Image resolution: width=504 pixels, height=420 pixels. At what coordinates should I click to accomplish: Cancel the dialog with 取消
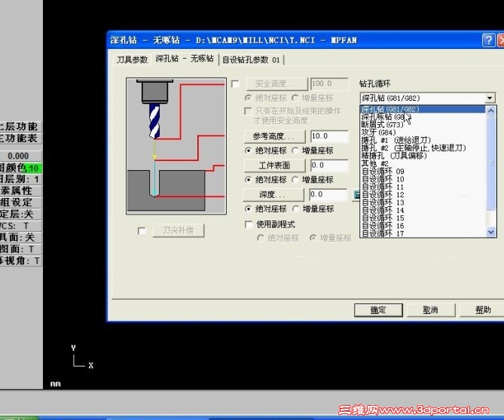(x=431, y=310)
